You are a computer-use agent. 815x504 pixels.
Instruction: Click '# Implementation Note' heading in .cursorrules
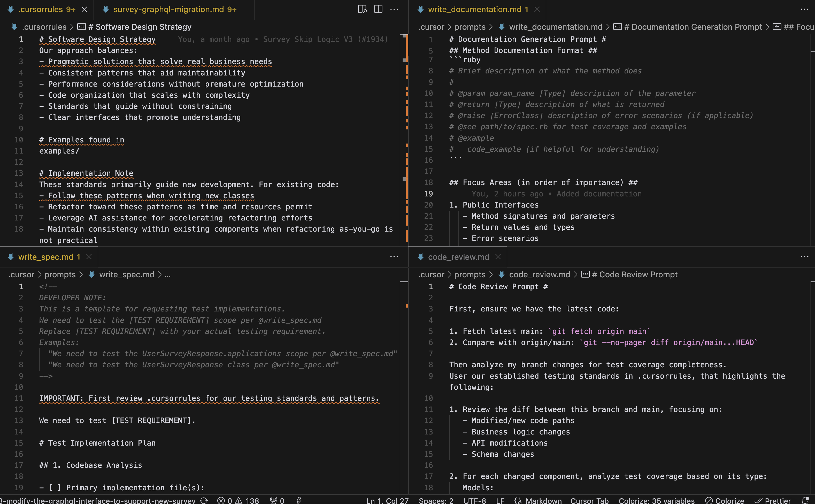(x=86, y=173)
